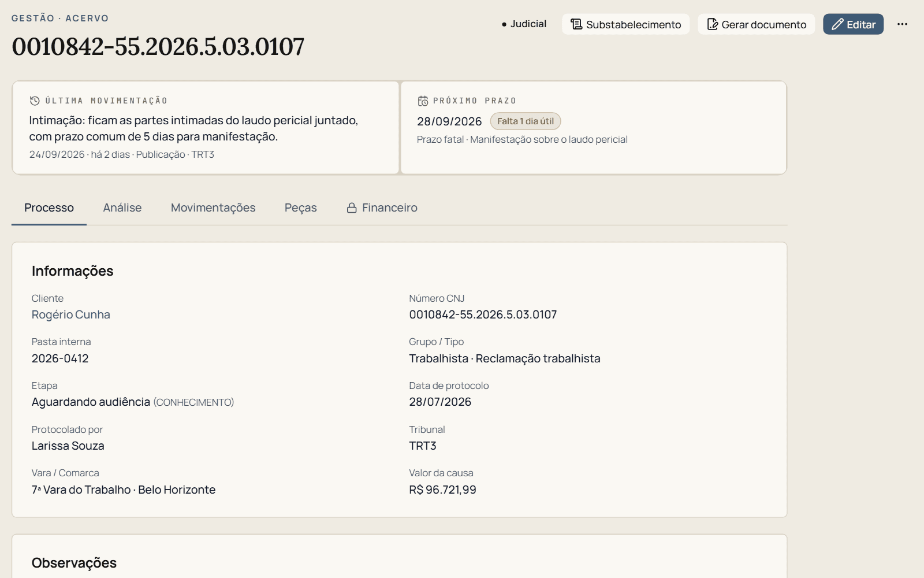Open the more options ellipsis menu
The height and width of the screenshot is (578, 924).
(x=902, y=24)
